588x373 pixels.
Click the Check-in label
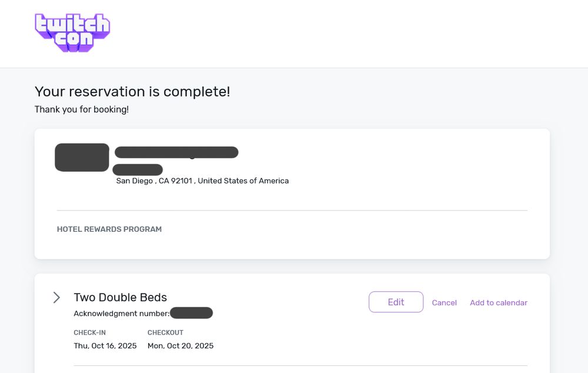tap(90, 333)
